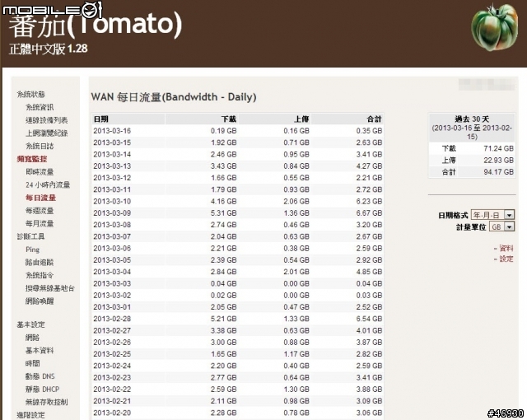Screen dimensions: 527x420
Task: Click 6.54 GB total on 2013-02-28
Action: pos(369,319)
